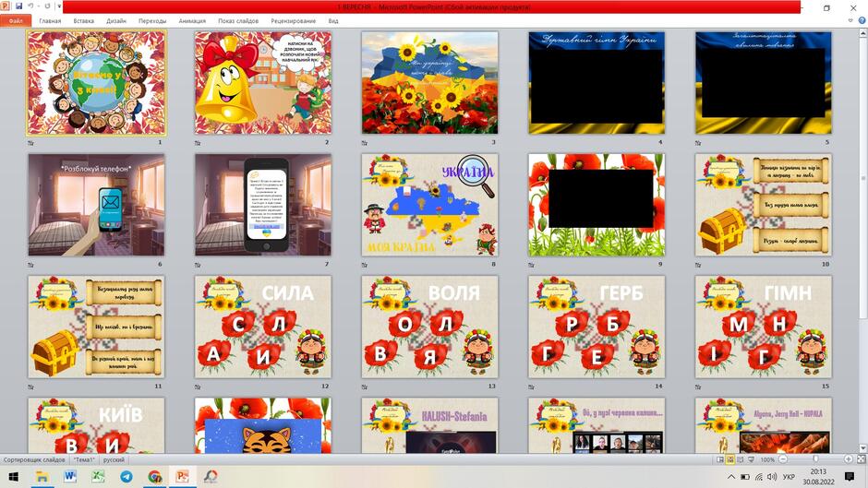Switch to Reading view icon
868x488 pixels.
pos(741,459)
